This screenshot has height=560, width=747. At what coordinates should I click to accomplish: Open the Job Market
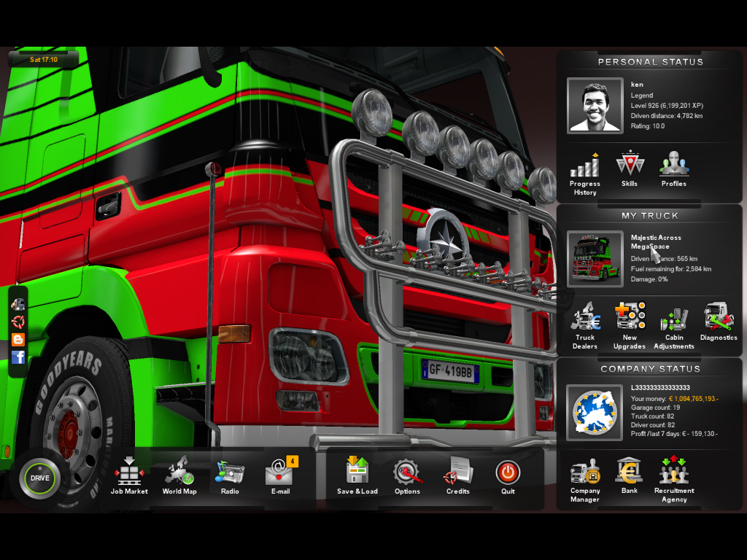pos(129,475)
